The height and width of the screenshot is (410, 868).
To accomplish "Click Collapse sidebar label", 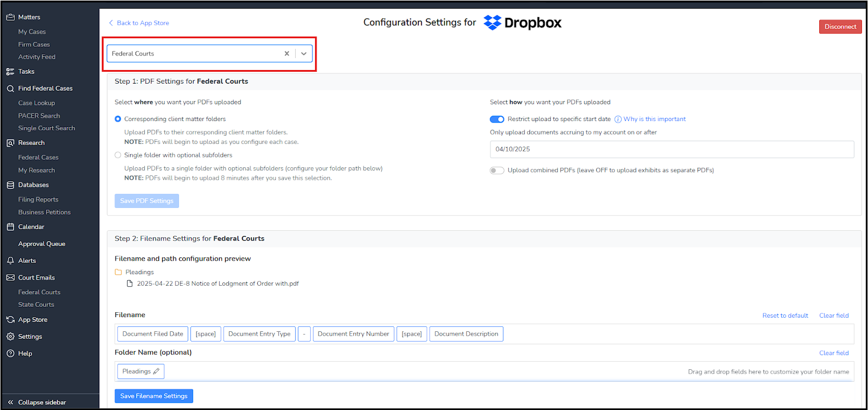I will pos(42,402).
